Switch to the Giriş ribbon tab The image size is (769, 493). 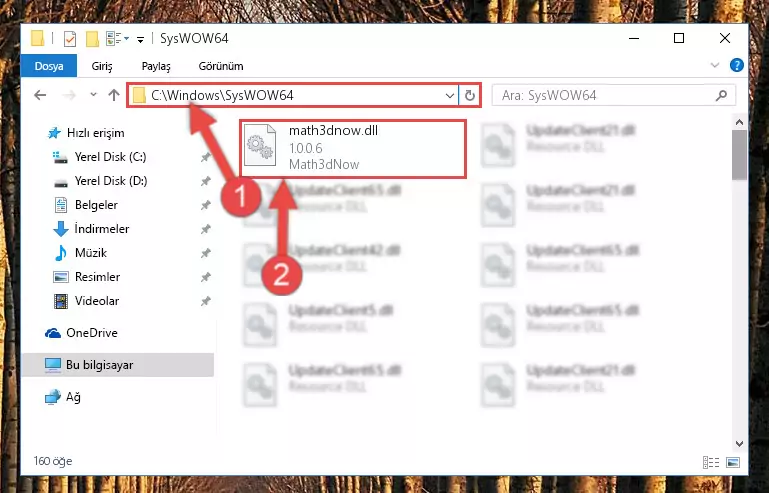tap(102, 66)
